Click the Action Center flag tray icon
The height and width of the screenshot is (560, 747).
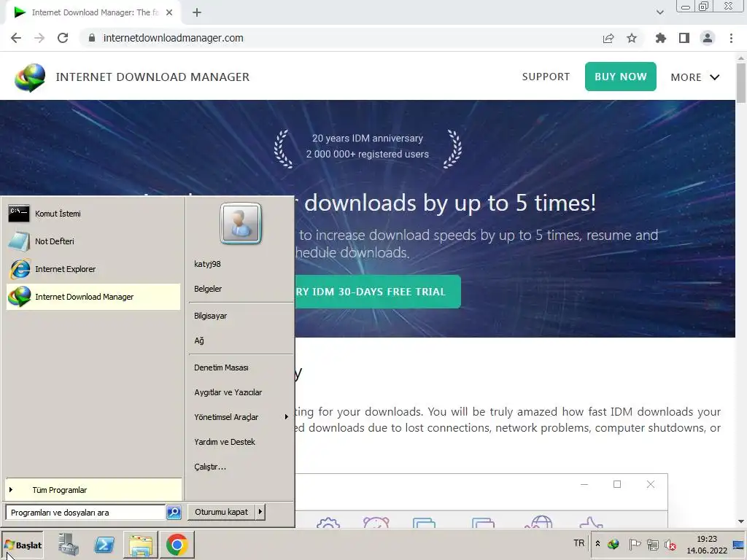(x=635, y=544)
